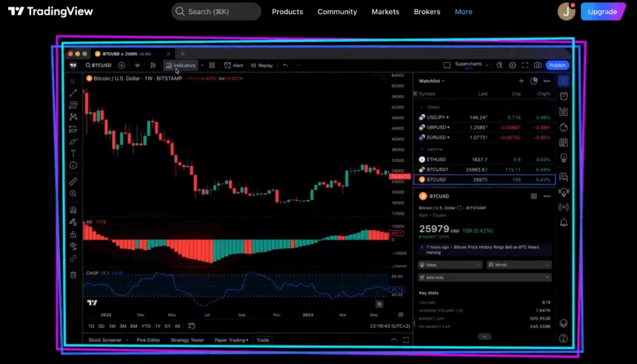Viewport: 637px width, 364px height.
Task: Click Add note field
Action: 484,277
